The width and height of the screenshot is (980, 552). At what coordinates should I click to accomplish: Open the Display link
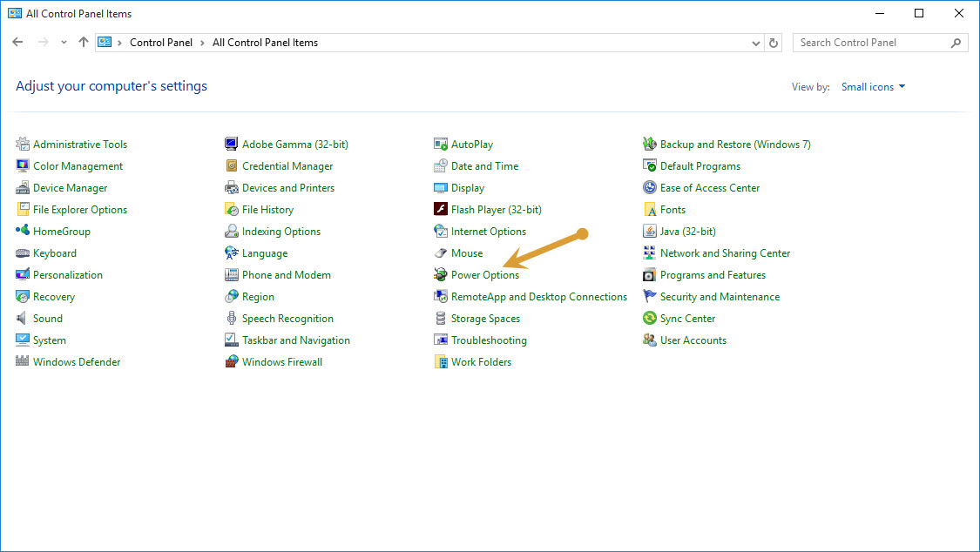click(468, 188)
